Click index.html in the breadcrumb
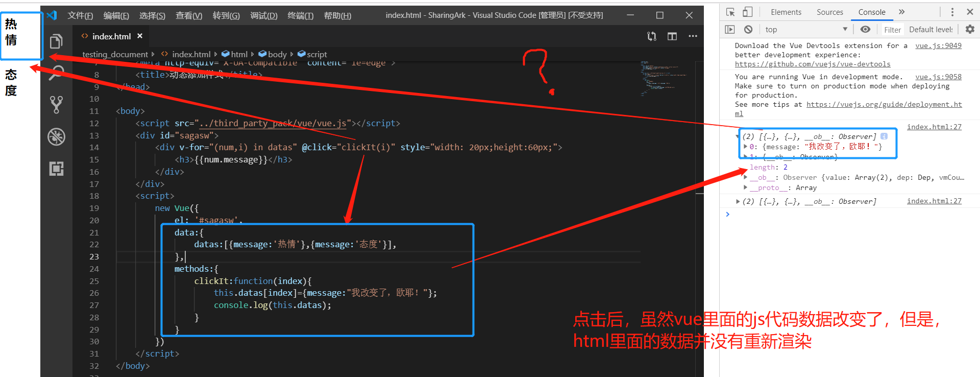 click(x=191, y=54)
